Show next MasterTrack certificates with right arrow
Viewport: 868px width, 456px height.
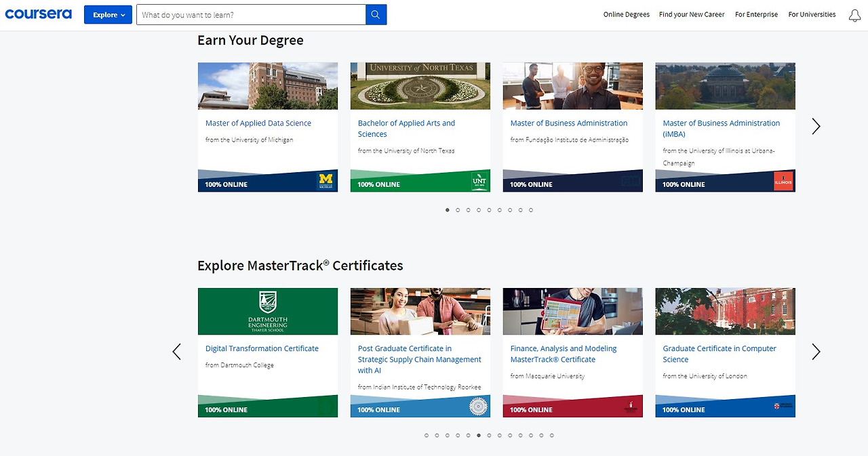(x=816, y=352)
